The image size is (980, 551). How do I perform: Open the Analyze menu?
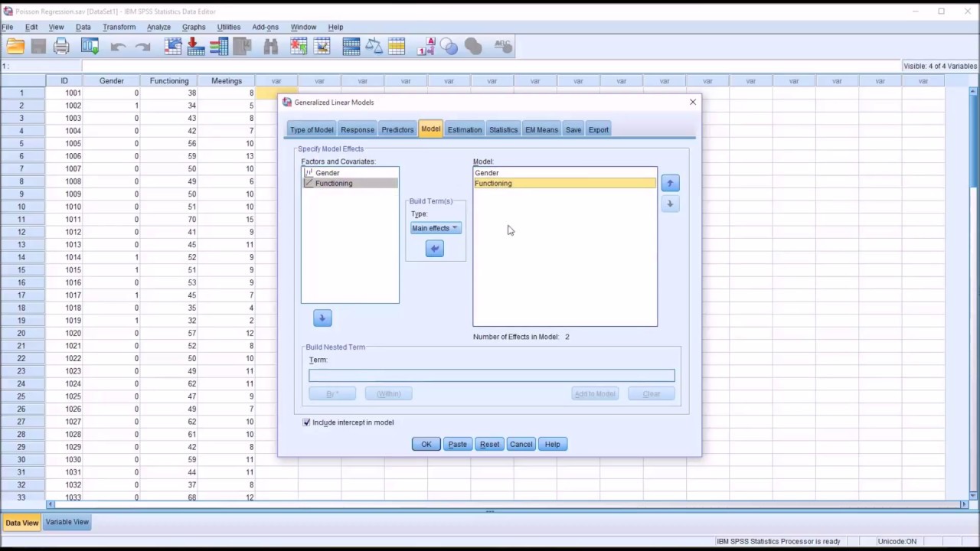pos(158,27)
